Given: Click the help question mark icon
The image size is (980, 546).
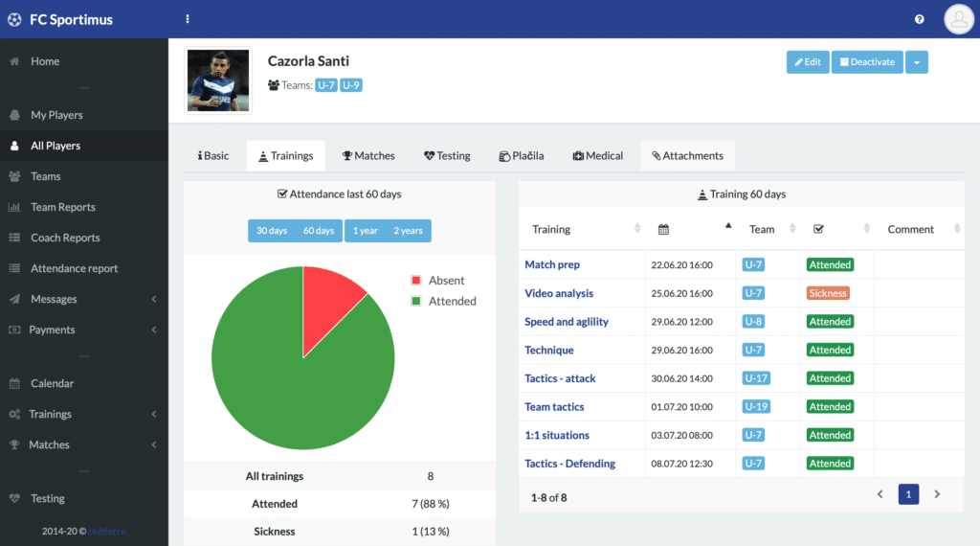Looking at the screenshot, I should (919, 19).
